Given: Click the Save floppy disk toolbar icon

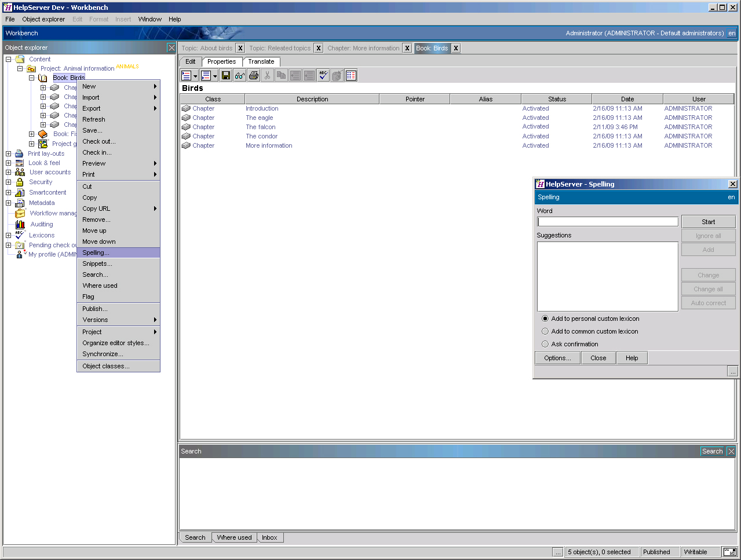Looking at the screenshot, I should tap(226, 75).
